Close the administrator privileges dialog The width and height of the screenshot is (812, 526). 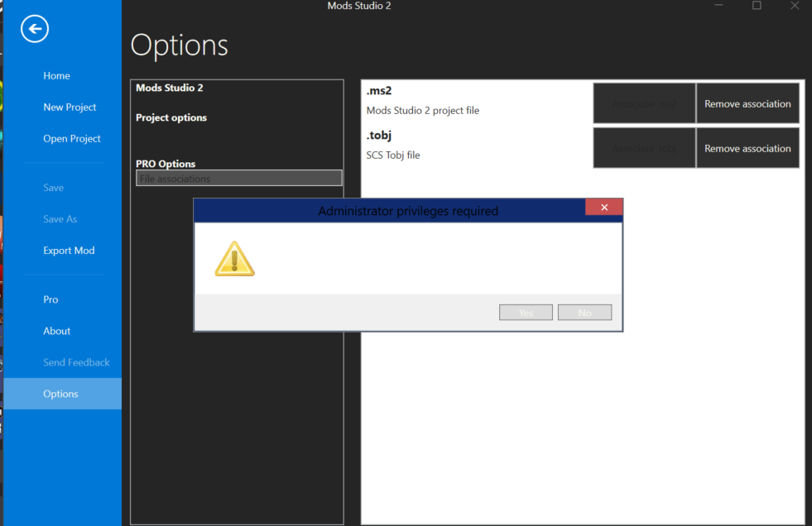click(604, 207)
